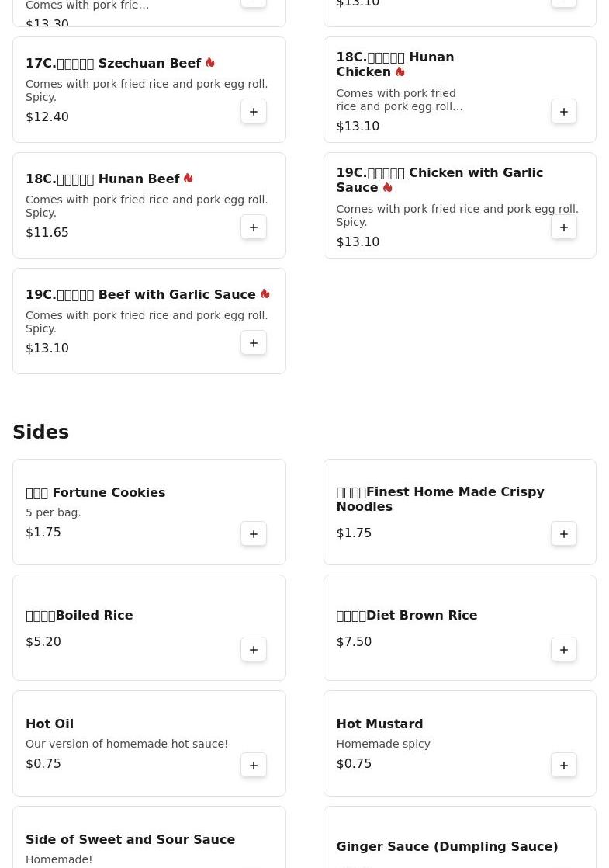This screenshot has width=609, height=868.
Task: Add Home Made Crispy Noodles to cart
Action: click(564, 534)
